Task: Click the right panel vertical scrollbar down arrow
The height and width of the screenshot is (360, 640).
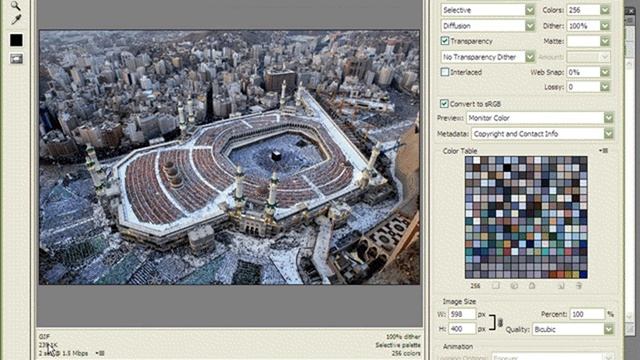Action: click(x=630, y=316)
